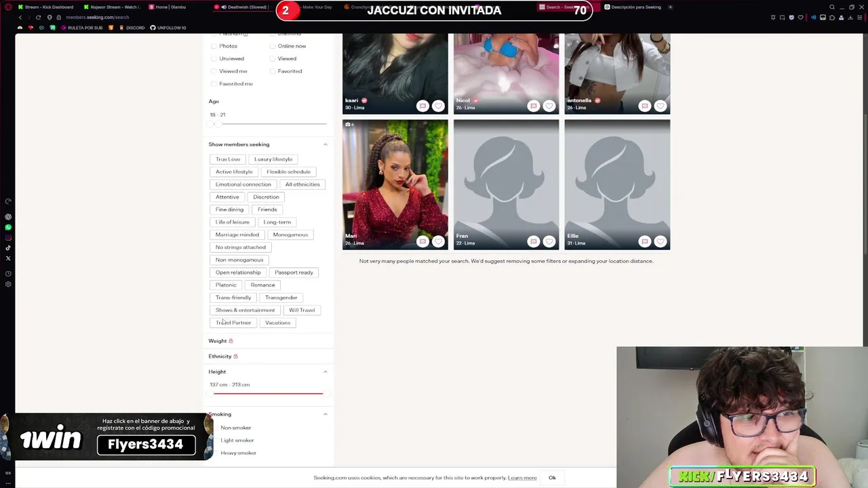
Task: Switch to Deathwish (Slowed) tab
Action: tap(242, 7)
